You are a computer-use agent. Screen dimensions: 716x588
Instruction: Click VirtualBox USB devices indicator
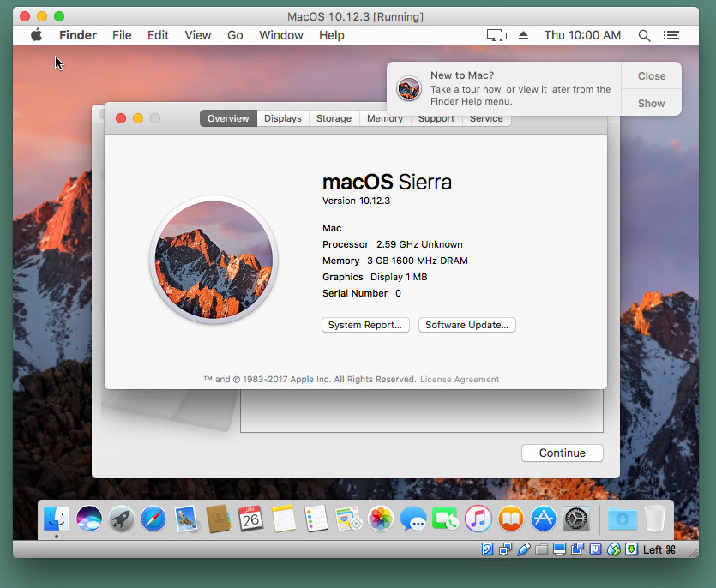(x=523, y=549)
